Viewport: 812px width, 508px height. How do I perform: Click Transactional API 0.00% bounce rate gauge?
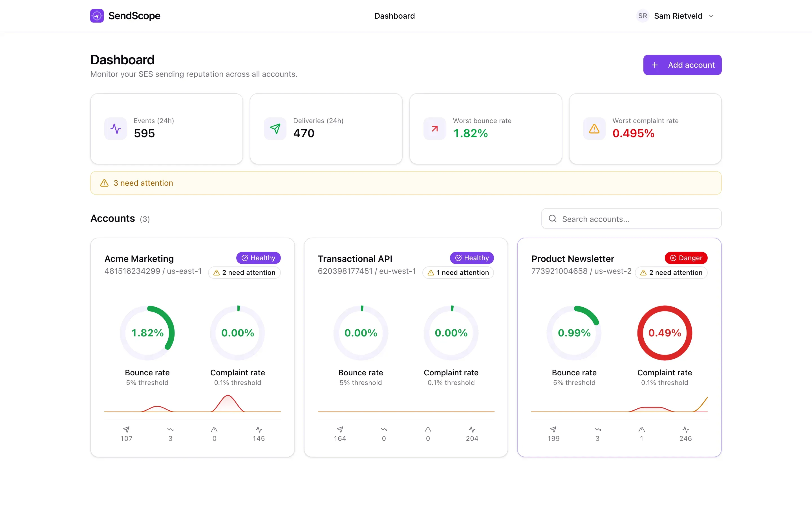click(x=361, y=333)
